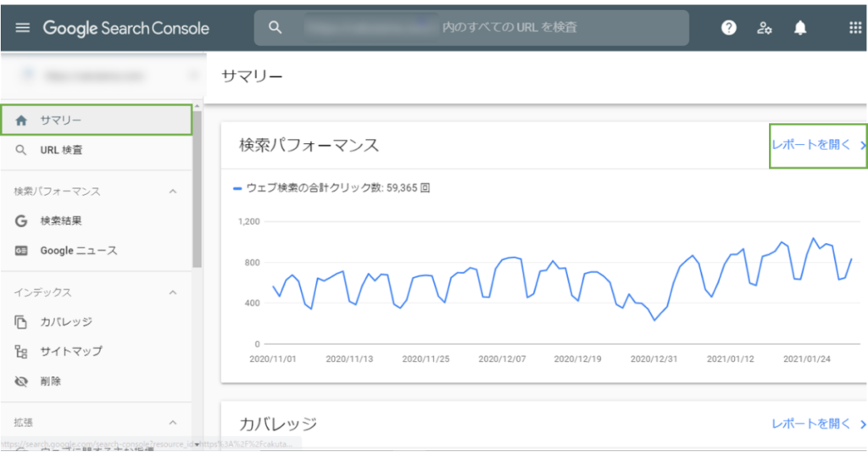Open 検索結果 in the sidebar
The height and width of the screenshot is (456, 868).
pyautogui.click(x=97, y=221)
